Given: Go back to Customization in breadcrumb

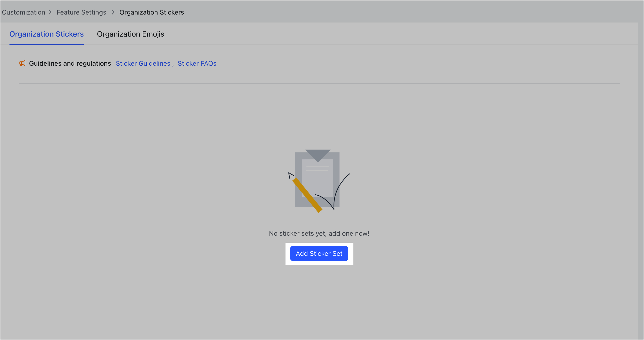Looking at the screenshot, I should tap(23, 12).
